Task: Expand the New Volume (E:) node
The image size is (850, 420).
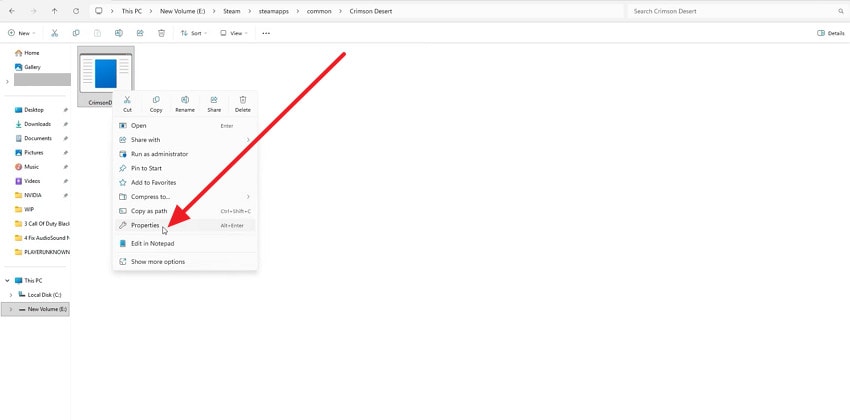Action: 11,309
